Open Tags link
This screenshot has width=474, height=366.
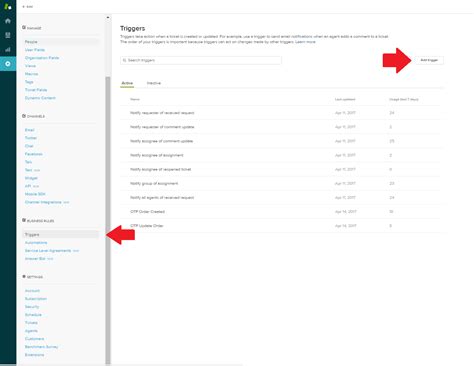(x=29, y=82)
